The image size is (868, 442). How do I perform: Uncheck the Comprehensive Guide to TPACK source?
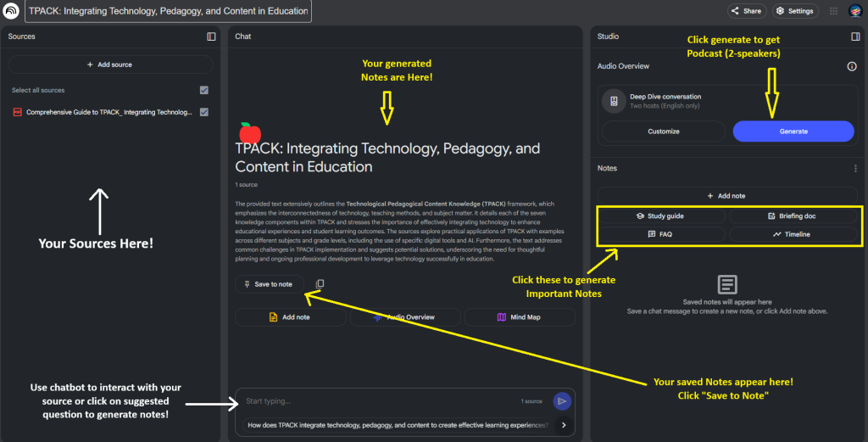click(203, 112)
